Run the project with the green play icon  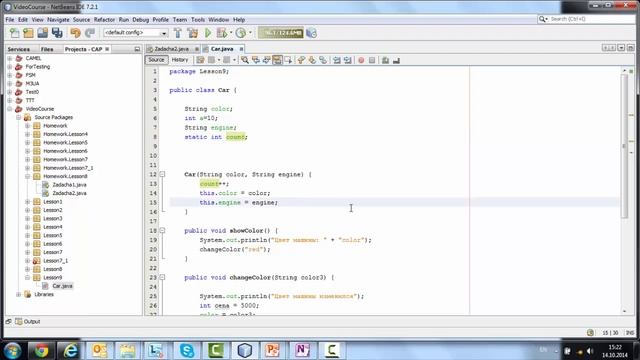[208, 33]
